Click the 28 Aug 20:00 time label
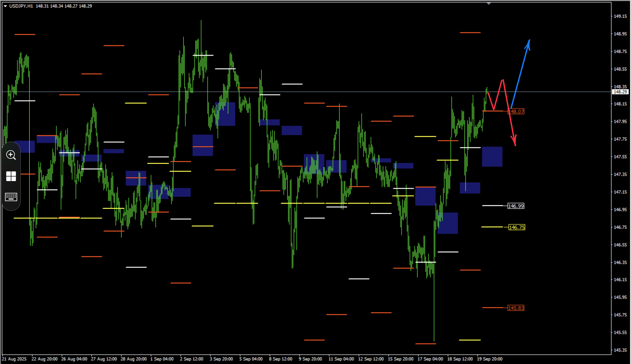 (134, 359)
